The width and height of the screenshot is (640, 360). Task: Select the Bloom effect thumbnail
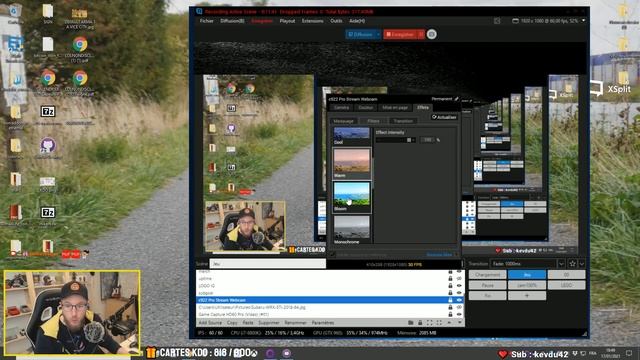tap(351, 196)
